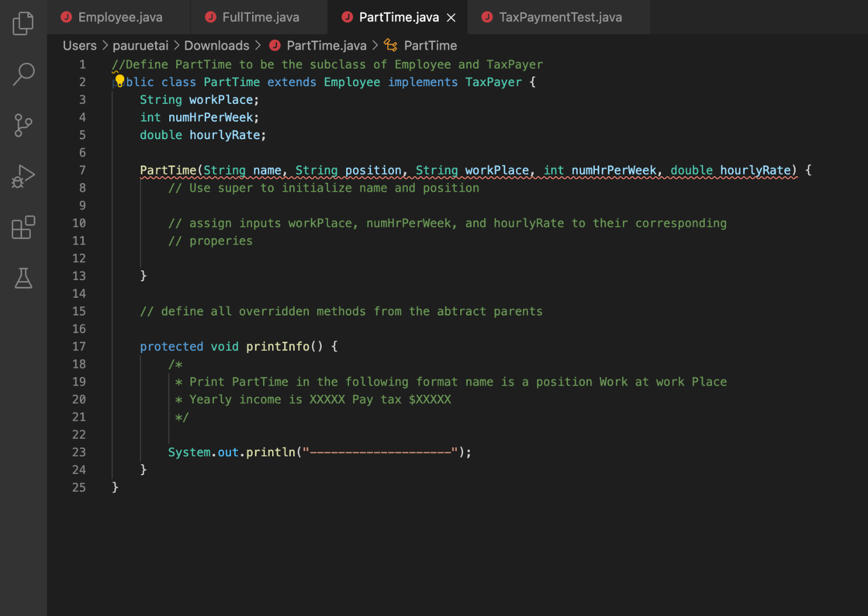Open the Explorer view in activity bar
Image resolution: width=868 pixels, height=616 pixels.
23,23
